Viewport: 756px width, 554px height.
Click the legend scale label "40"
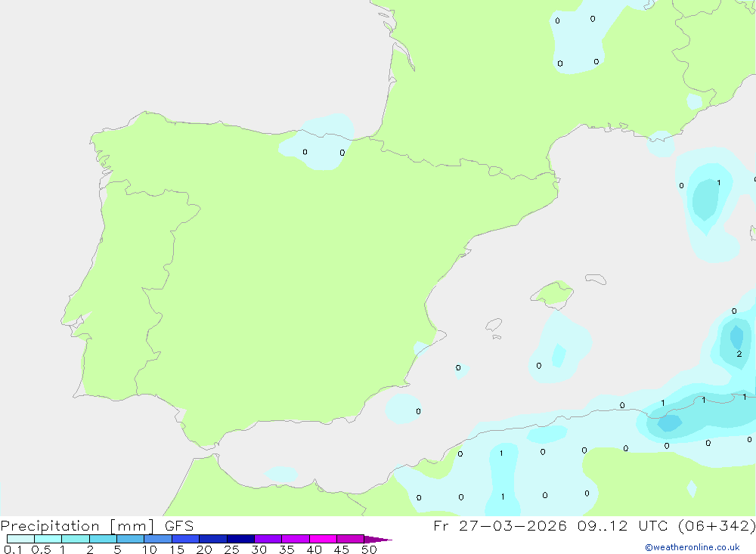(314, 549)
